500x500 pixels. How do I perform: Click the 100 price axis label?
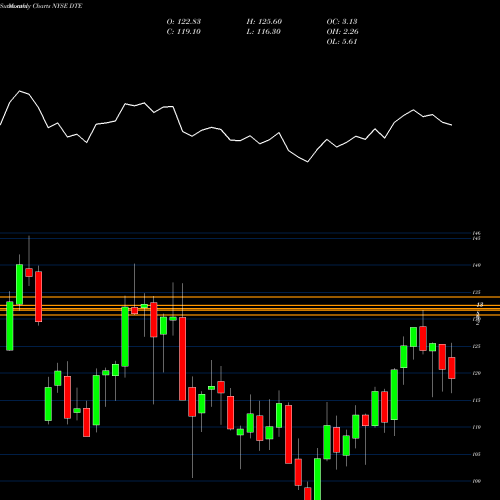[476, 481]
